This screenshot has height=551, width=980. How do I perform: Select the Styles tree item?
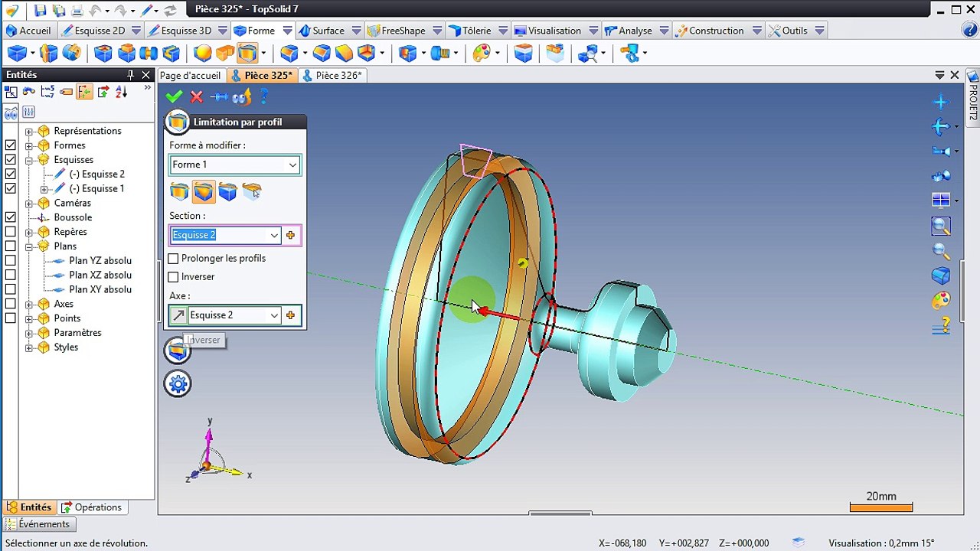pos(66,347)
